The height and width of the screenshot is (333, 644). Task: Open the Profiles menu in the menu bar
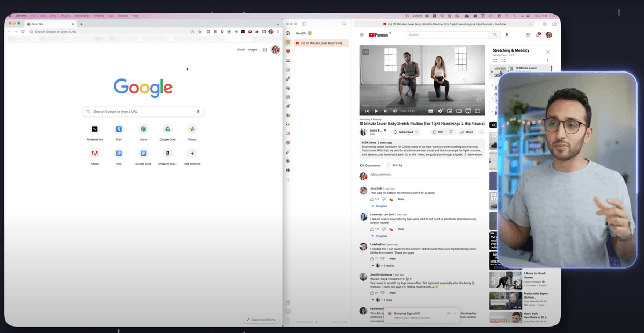99,16
